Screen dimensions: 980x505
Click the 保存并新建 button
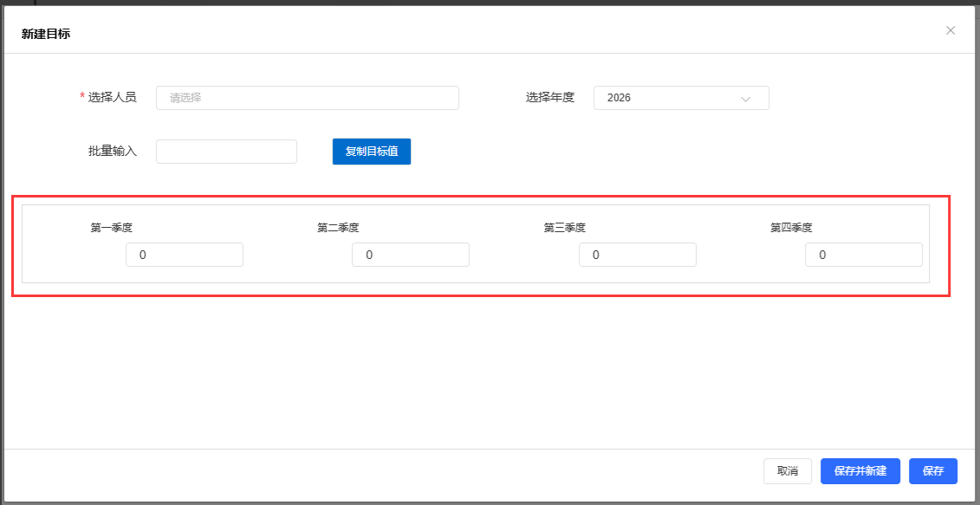(860, 471)
